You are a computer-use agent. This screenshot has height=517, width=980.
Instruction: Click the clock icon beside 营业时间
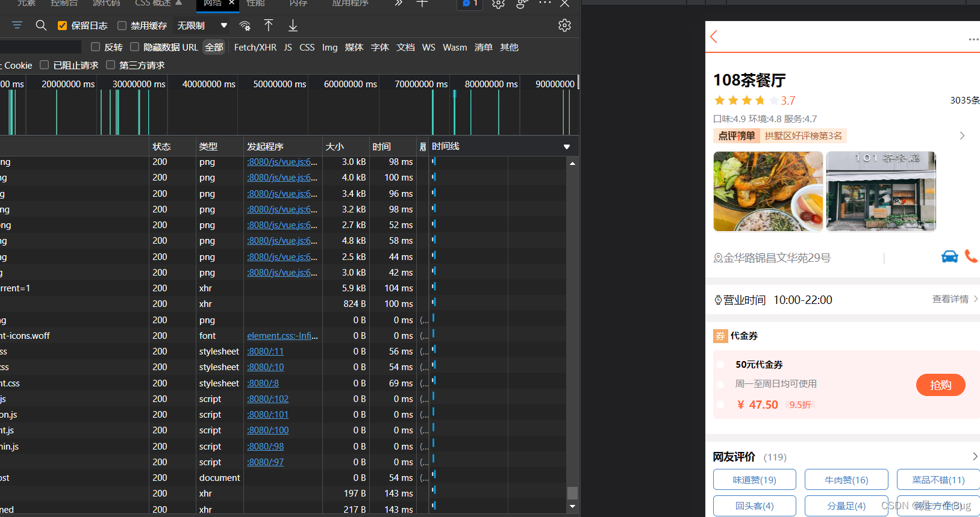pyautogui.click(x=718, y=300)
